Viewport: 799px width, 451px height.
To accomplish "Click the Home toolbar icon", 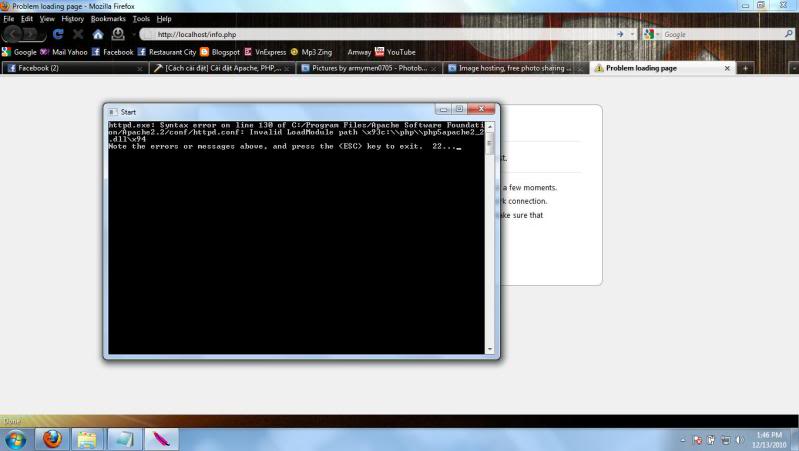I will click(x=98, y=34).
